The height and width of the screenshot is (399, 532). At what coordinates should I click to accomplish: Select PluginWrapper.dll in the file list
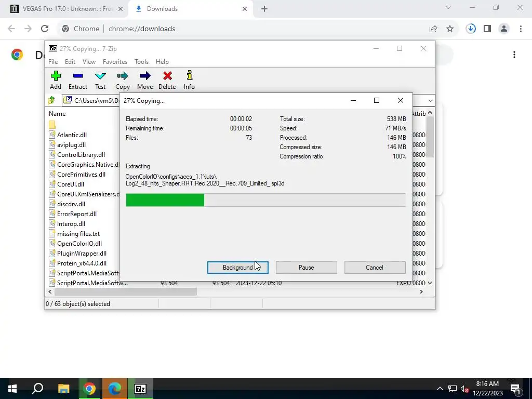click(82, 253)
